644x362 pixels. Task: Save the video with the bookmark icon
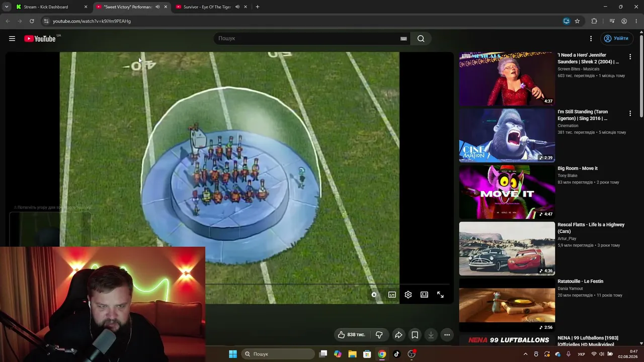pos(415,335)
